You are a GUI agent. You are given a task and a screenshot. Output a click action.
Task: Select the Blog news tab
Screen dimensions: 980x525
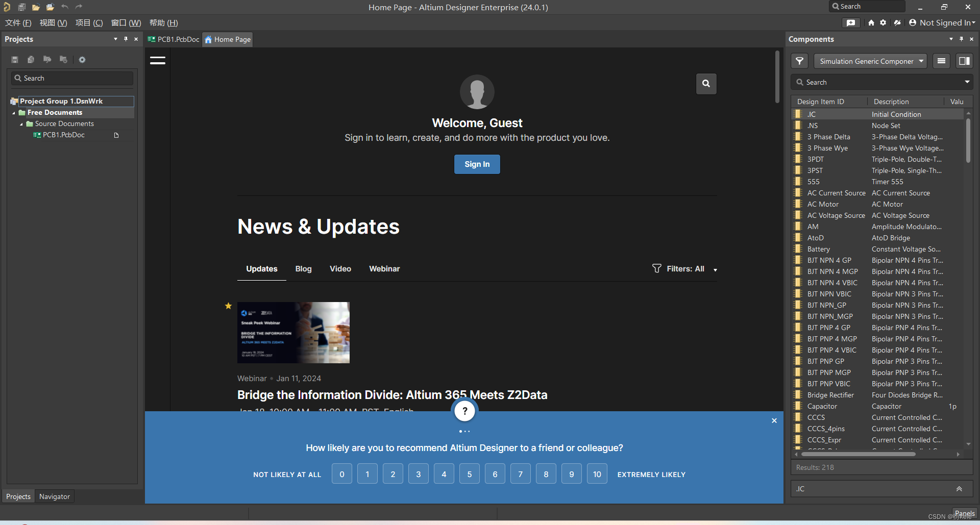303,269
